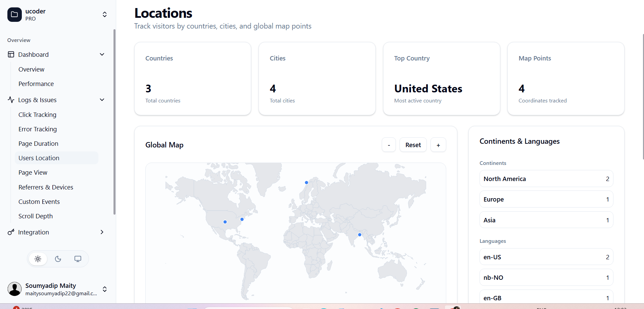Viewport: 644px width, 309px height.
Task: Switch to dark mode with the moon toggle
Action: tap(57, 259)
